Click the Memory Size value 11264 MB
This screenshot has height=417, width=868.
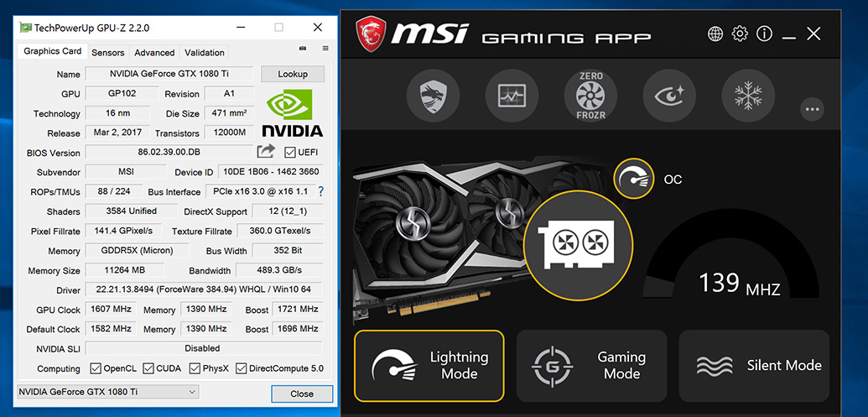(125, 270)
